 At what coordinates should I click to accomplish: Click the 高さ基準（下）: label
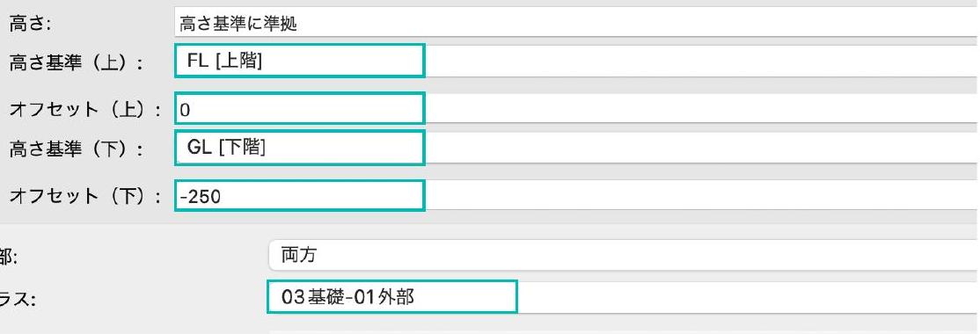tap(77, 149)
